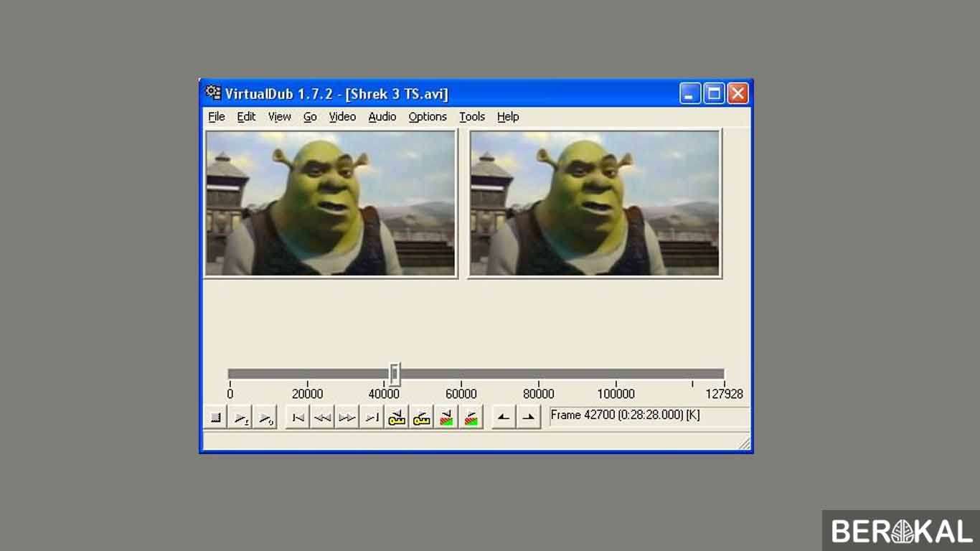Open the Edit menu

[x=246, y=117]
